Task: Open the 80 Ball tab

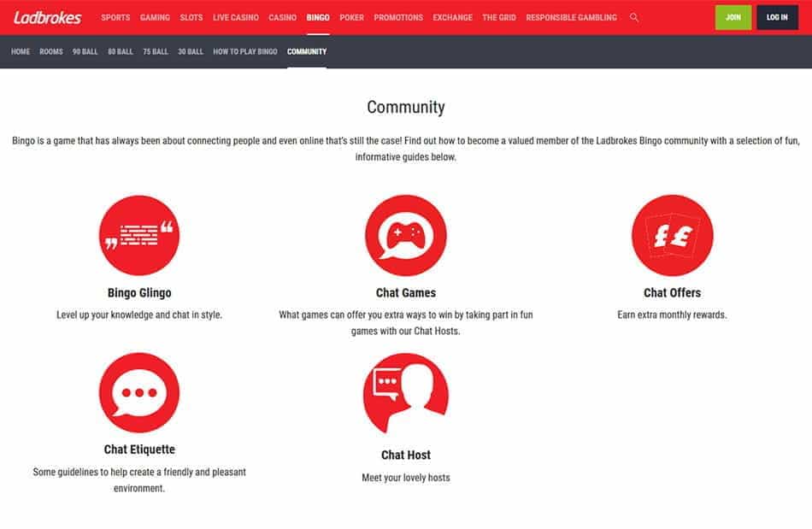Action: coord(121,52)
